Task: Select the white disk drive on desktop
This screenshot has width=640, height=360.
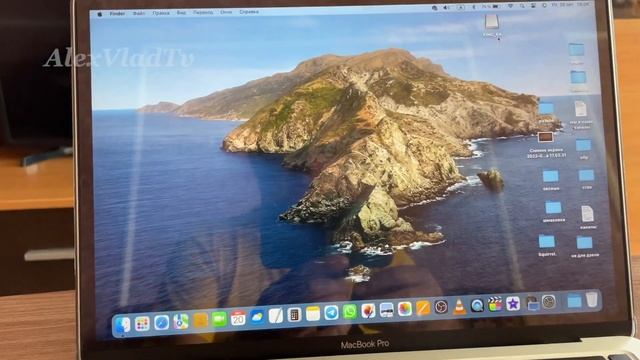Action: click(492, 22)
